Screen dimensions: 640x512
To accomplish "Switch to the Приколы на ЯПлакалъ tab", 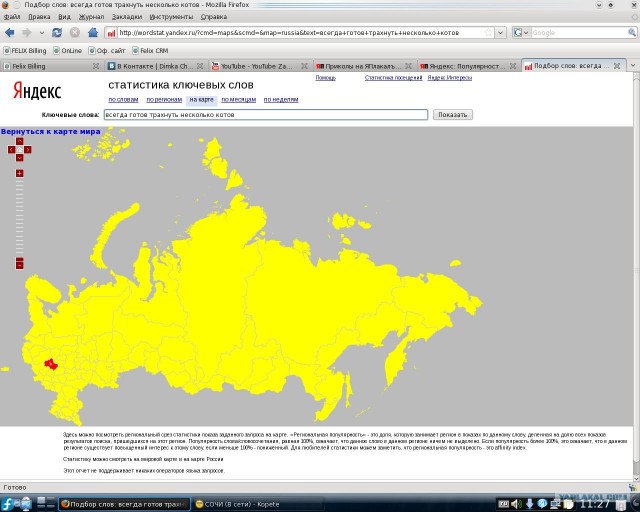I will pos(359,66).
